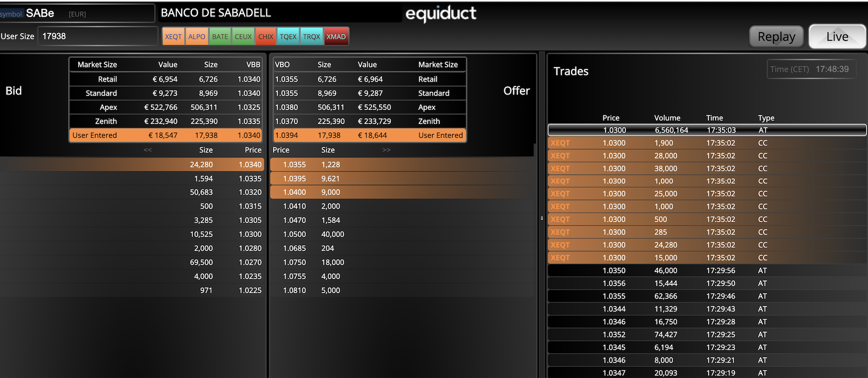
Task: Click the Apex bid value € 522,766
Action: pyautogui.click(x=161, y=107)
